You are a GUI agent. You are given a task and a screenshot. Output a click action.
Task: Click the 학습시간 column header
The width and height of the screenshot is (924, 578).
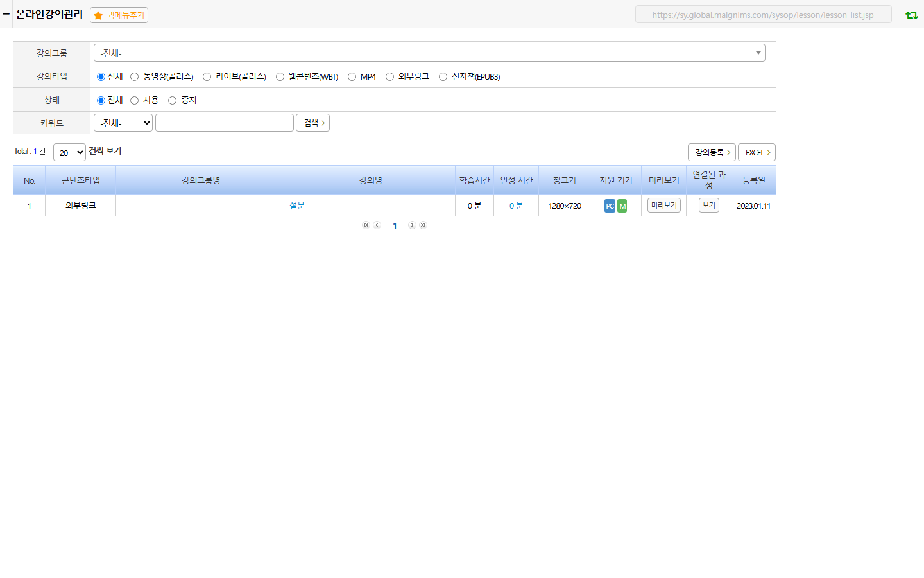(475, 180)
